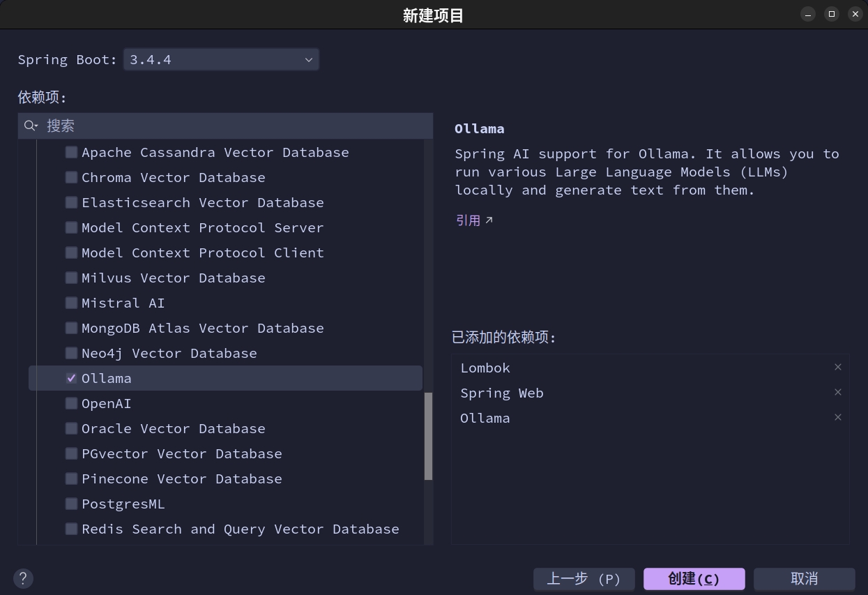Maximize the 新建项目 dialog window

831,14
